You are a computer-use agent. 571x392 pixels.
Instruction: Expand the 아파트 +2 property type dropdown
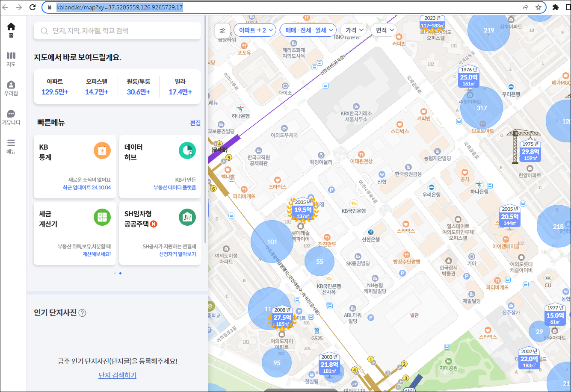tap(255, 30)
